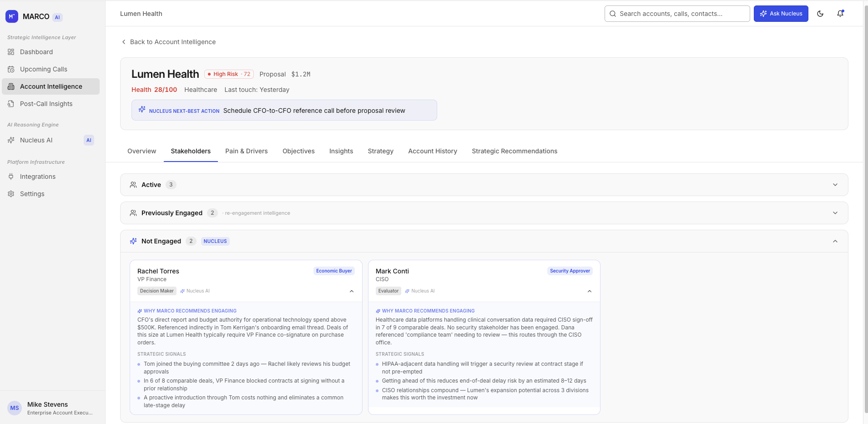Image resolution: width=868 pixels, height=424 pixels.
Task: Open Post-Call Insights
Action: point(50,104)
